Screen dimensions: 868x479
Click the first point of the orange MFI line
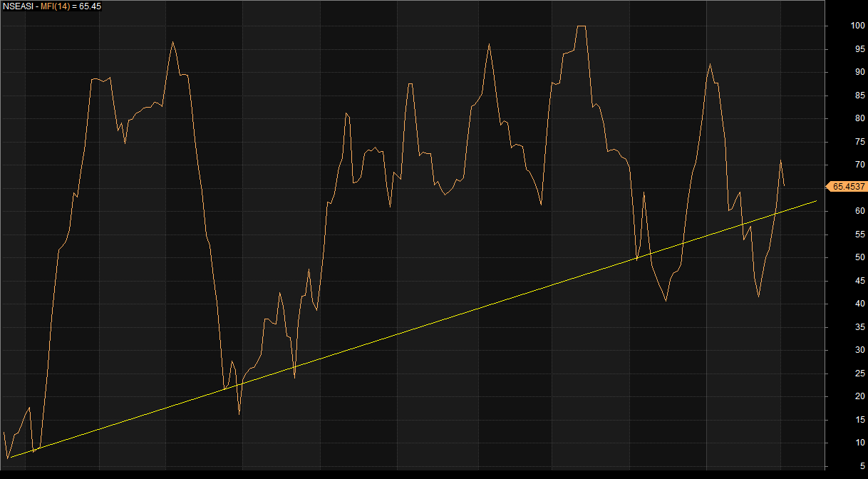click(x=4, y=432)
